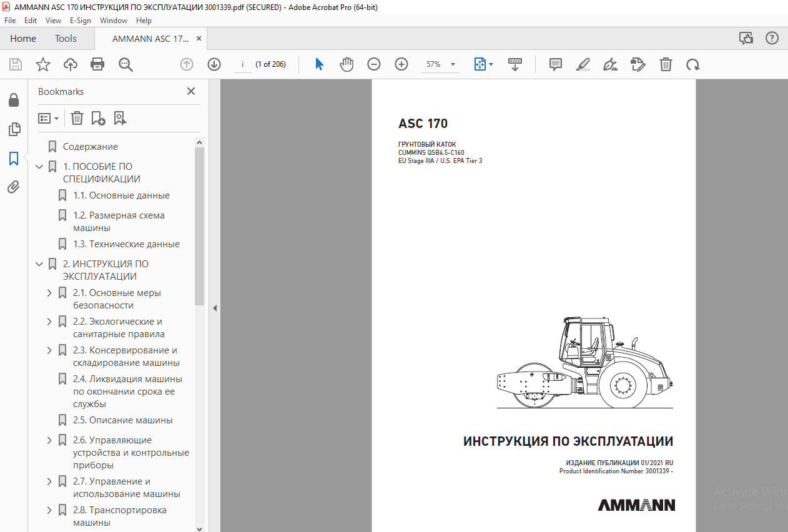
Task: Collapse the 2. ИНСТРУКЦИЯ ПО ЭКСПЛУАТАЦИИ section
Action: click(x=39, y=264)
